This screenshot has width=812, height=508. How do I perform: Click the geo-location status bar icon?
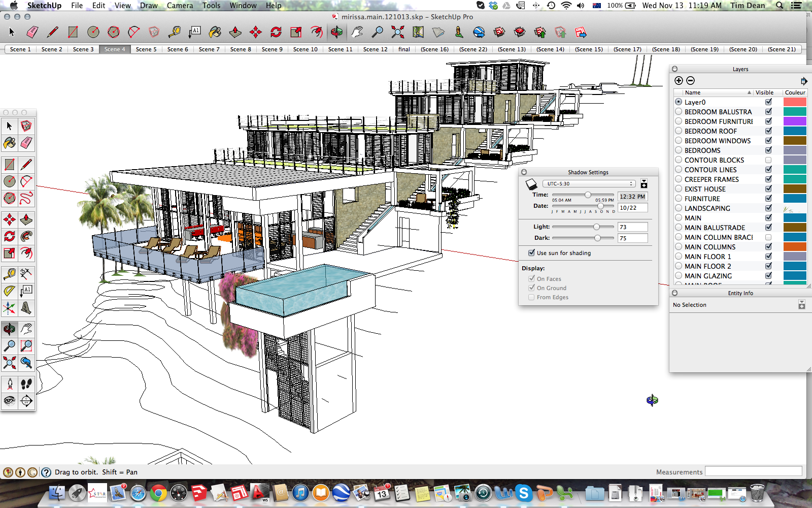[x=8, y=472]
